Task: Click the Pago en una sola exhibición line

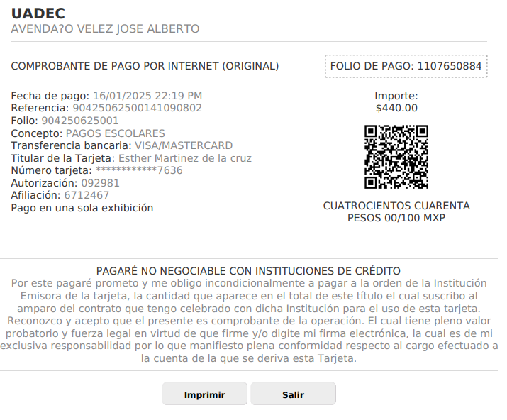Action: 82,208
